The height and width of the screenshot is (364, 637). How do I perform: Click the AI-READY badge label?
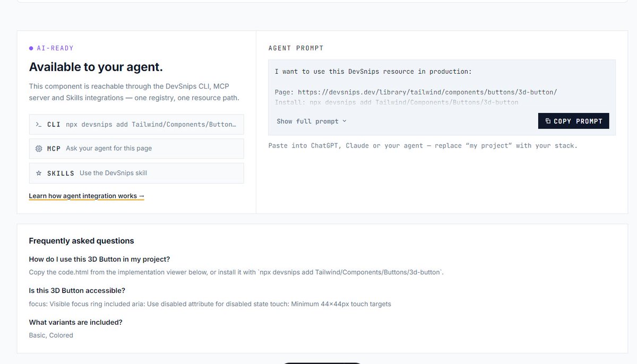pyautogui.click(x=51, y=48)
